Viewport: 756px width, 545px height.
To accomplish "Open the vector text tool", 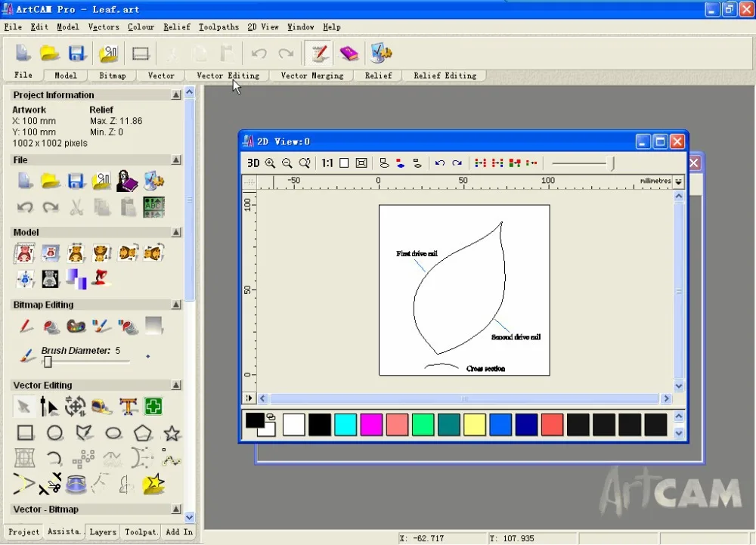I will 128,407.
